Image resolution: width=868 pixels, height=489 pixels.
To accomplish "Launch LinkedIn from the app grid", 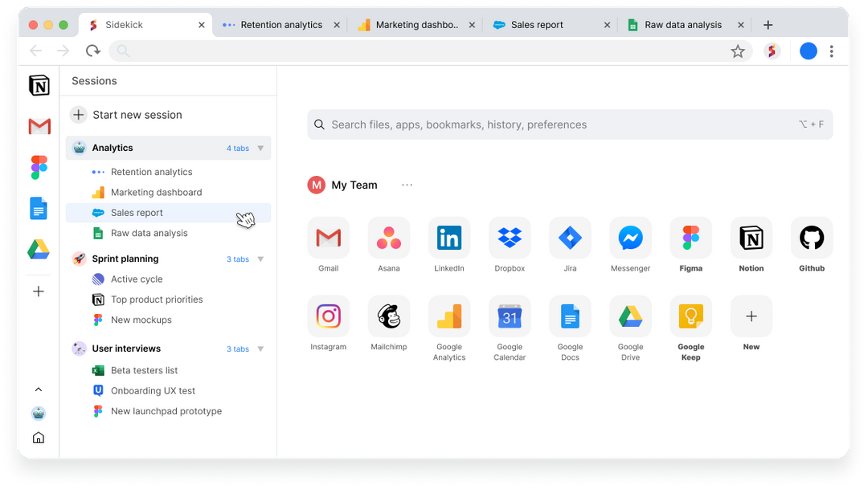I will (x=449, y=237).
